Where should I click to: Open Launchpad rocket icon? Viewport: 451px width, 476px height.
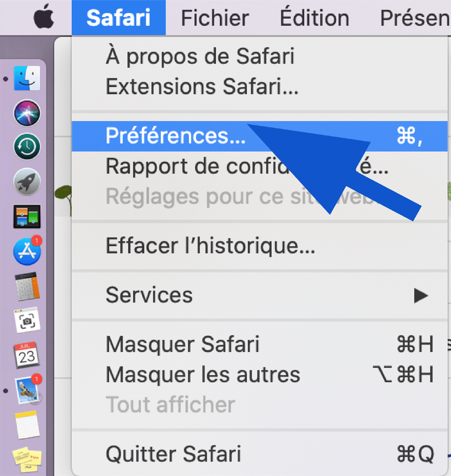[27, 181]
